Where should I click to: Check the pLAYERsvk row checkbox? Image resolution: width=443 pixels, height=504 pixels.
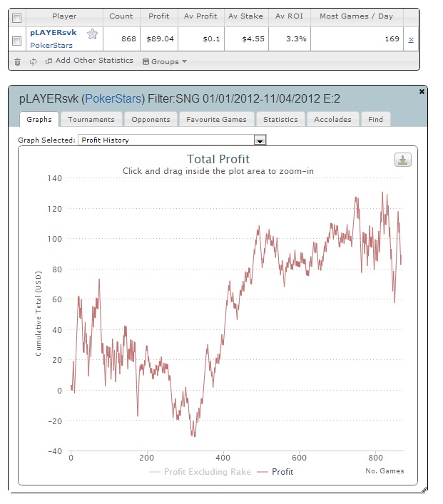16,41
